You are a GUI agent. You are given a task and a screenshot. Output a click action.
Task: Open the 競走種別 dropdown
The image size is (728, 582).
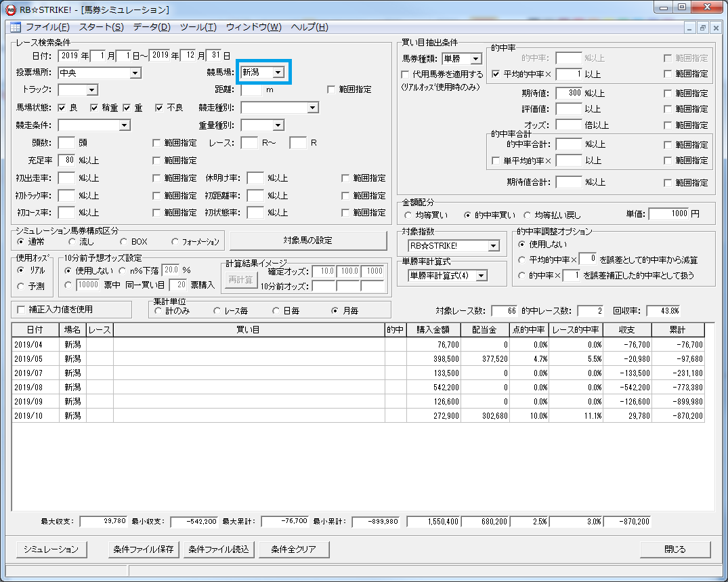(313, 108)
